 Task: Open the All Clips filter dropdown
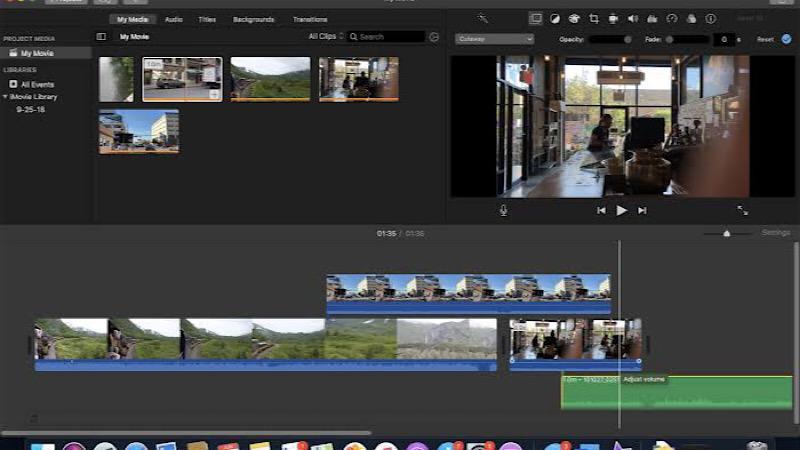point(326,36)
